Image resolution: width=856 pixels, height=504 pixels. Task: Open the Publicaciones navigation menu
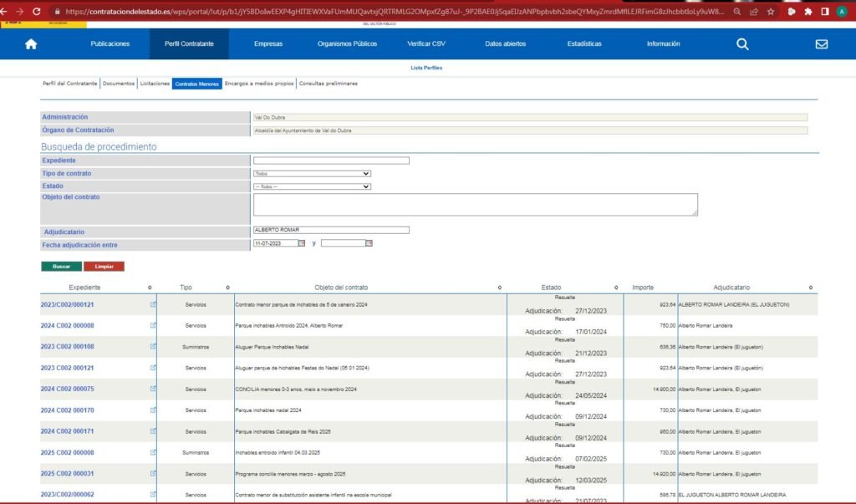(110, 43)
